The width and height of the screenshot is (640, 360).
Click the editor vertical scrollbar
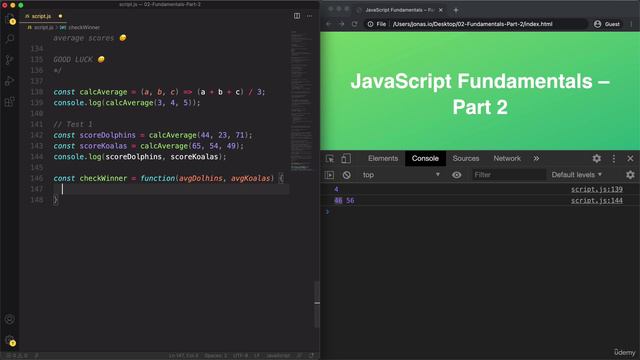coord(317,303)
